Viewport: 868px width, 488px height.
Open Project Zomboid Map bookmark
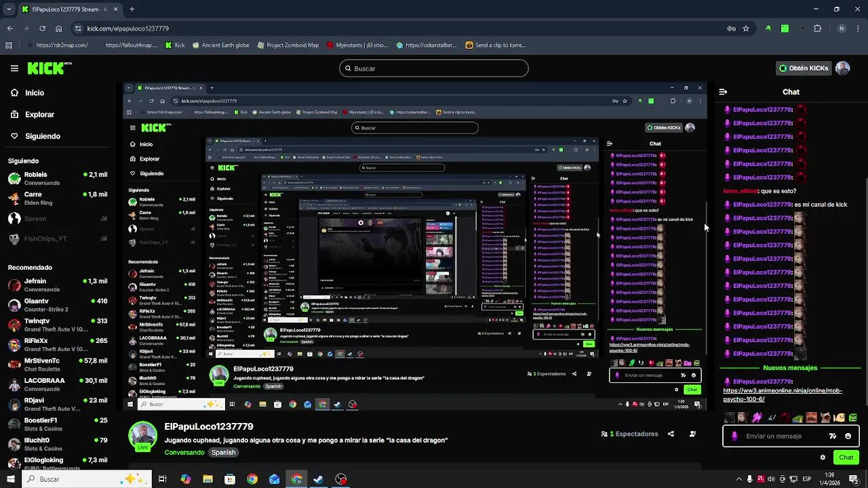(x=288, y=45)
